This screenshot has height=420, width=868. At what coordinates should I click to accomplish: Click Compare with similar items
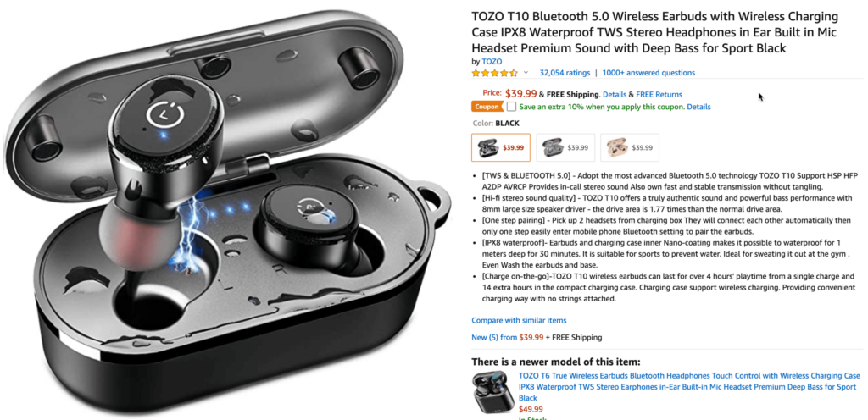point(519,320)
